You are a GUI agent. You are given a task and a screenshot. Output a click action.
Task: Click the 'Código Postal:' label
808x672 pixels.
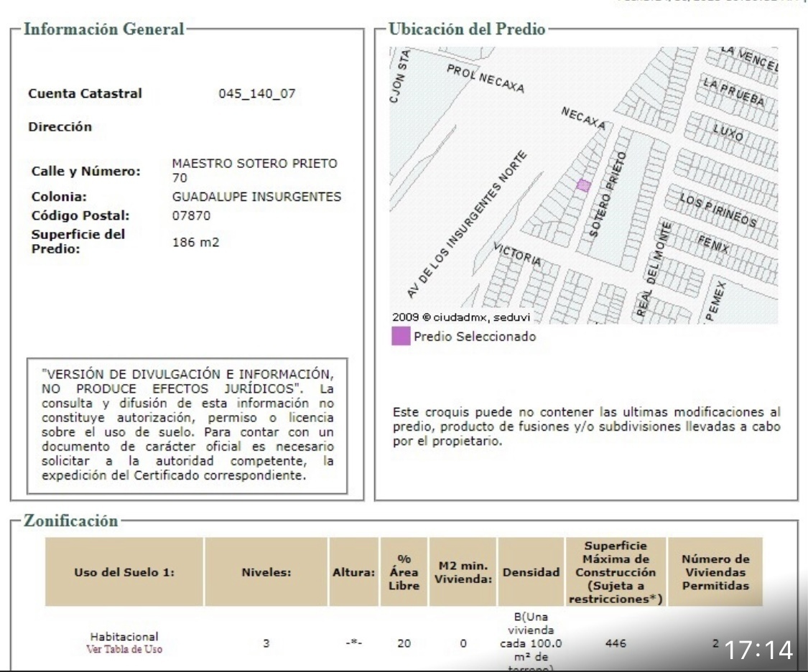point(80,216)
